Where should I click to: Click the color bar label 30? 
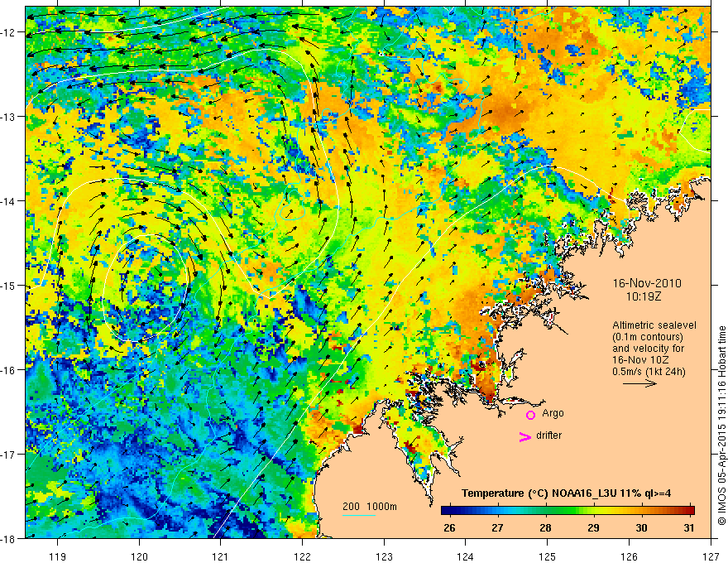click(641, 527)
